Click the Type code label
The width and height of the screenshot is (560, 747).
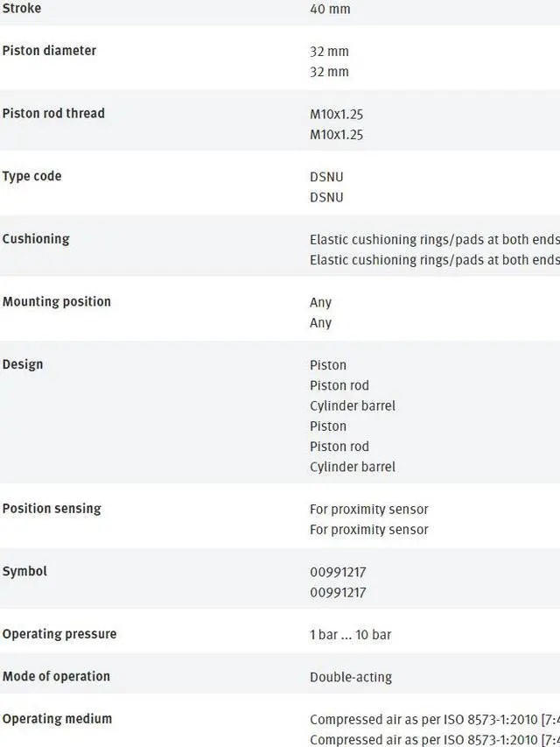(x=31, y=177)
